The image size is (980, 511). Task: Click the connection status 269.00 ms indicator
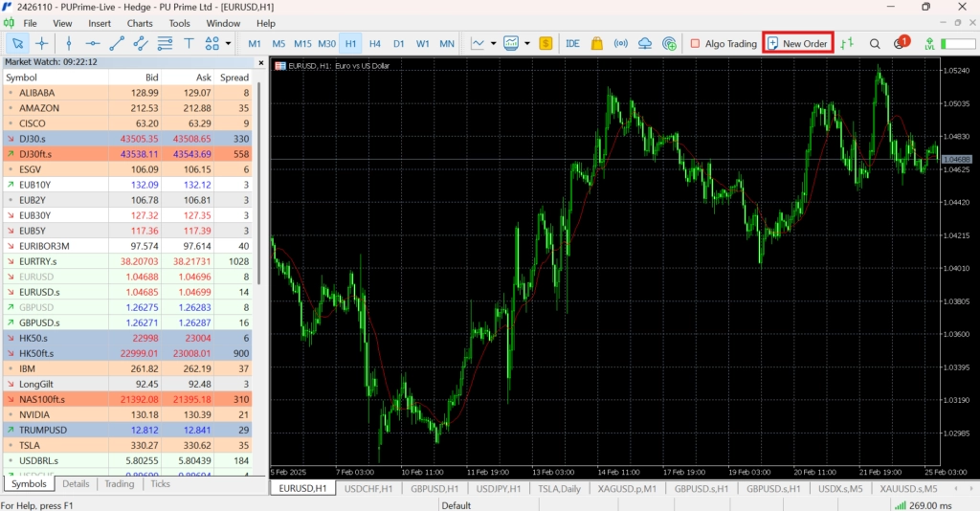922,505
